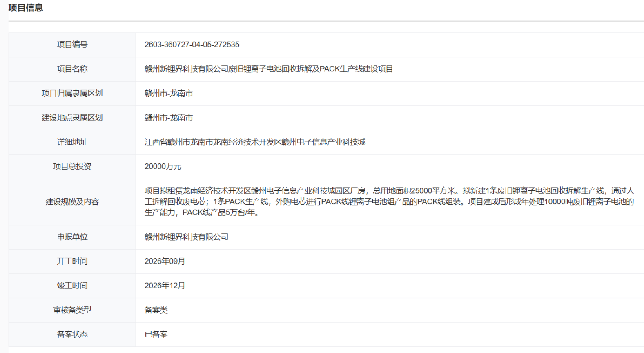Viewport: 644px width, 353px height.
Task: Click the review type value 备案类
Action: [156, 310]
